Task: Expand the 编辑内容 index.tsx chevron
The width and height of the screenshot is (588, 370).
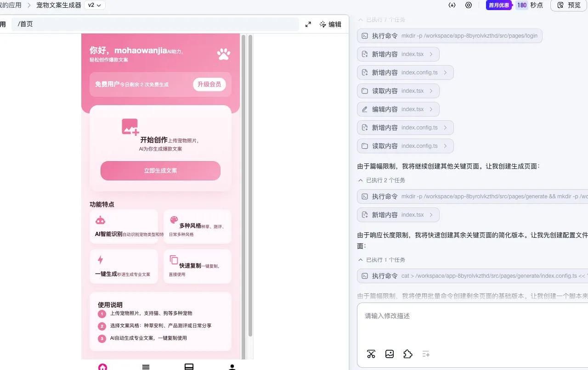Action: click(431, 109)
